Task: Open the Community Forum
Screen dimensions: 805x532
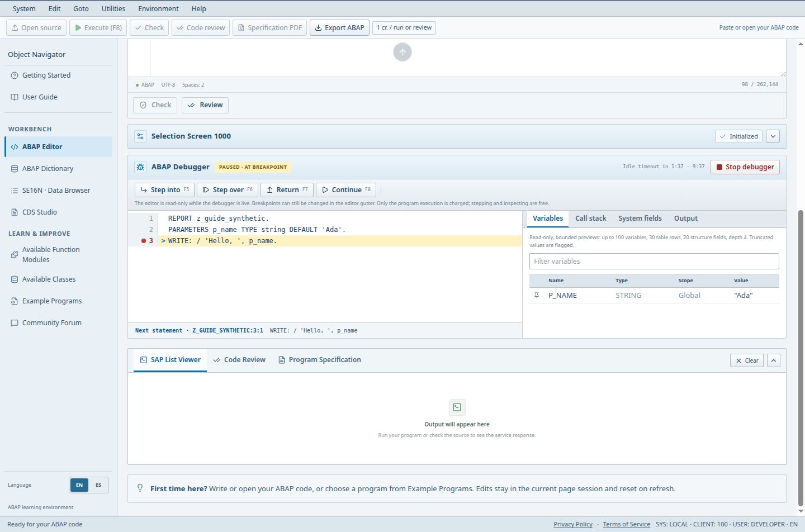Action: coord(59,323)
